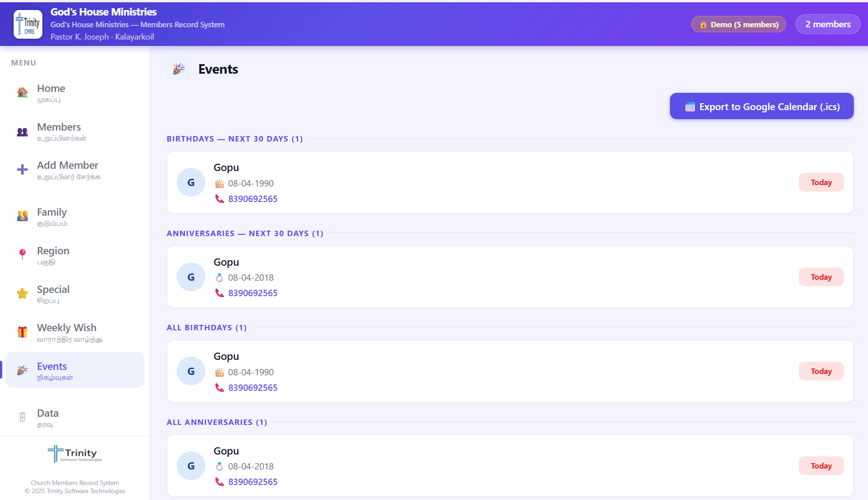Click the Demo (5 members) badge
Screen dimensions: 868x500
click(x=738, y=25)
